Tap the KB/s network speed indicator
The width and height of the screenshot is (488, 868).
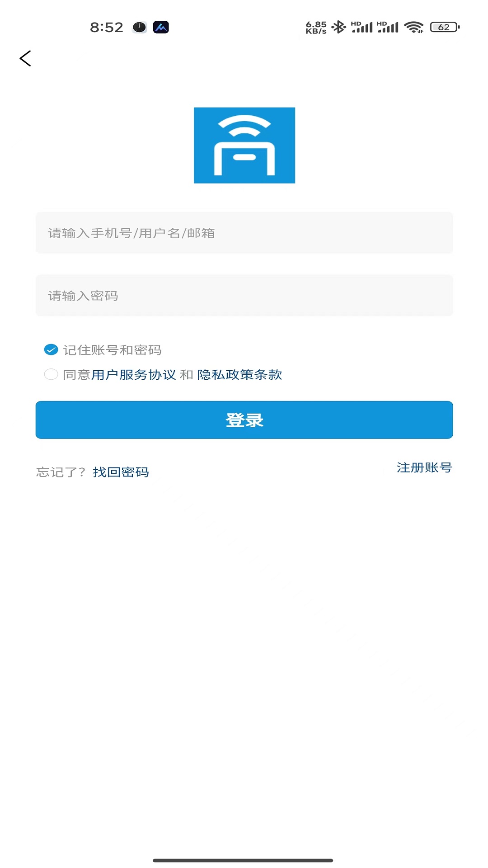[316, 27]
